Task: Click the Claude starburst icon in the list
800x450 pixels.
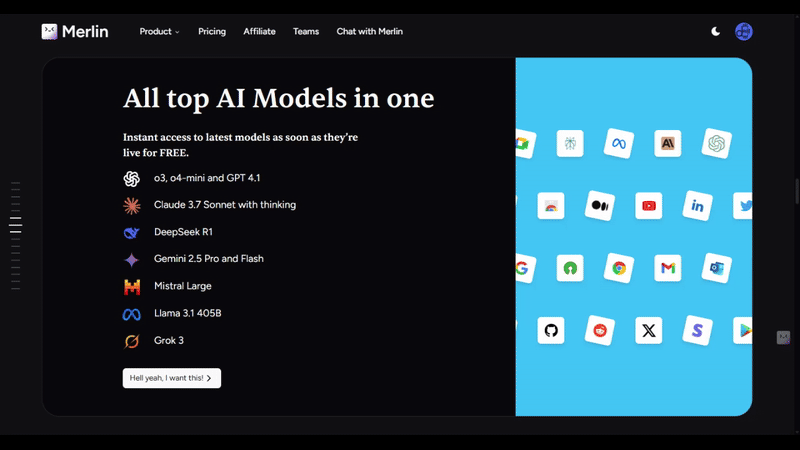Action: [x=132, y=206]
